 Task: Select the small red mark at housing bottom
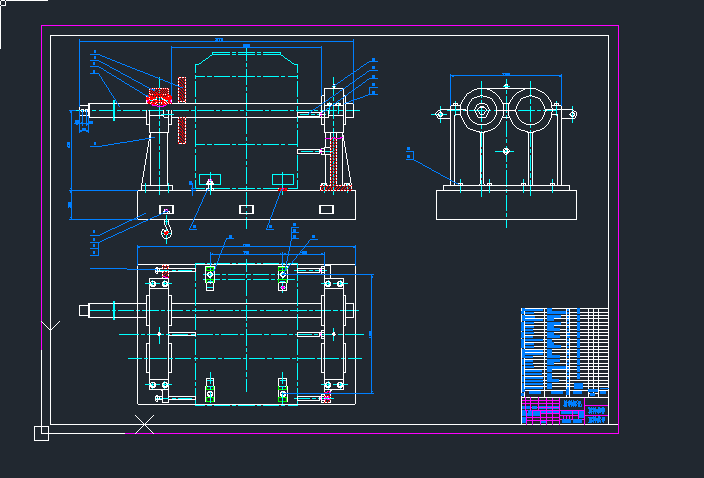(283, 187)
